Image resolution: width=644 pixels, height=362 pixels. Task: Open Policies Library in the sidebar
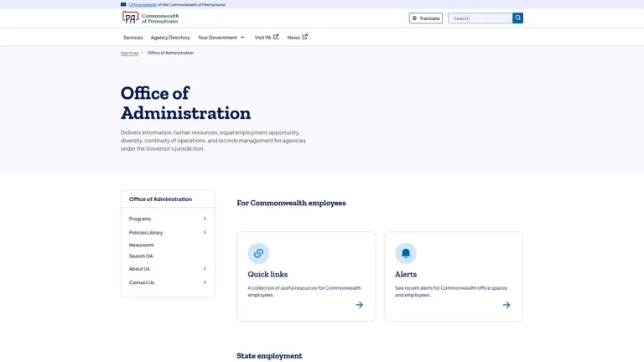coord(146,233)
